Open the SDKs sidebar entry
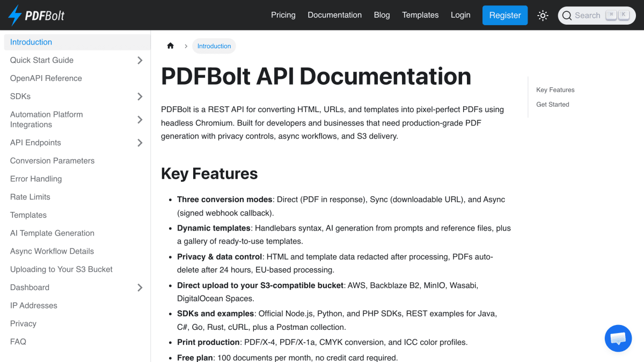Viewport: 644px width, 362px height. point(20,97)
